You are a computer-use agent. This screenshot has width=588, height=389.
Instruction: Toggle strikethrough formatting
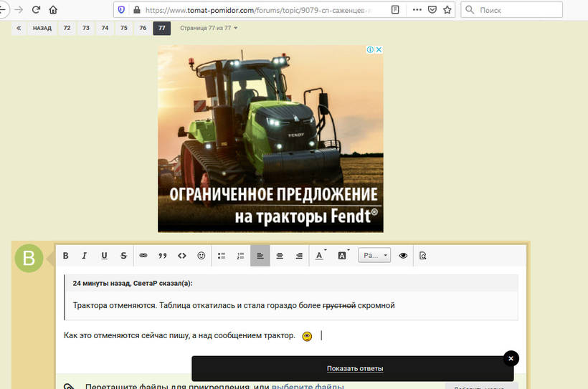coord(123,256)
